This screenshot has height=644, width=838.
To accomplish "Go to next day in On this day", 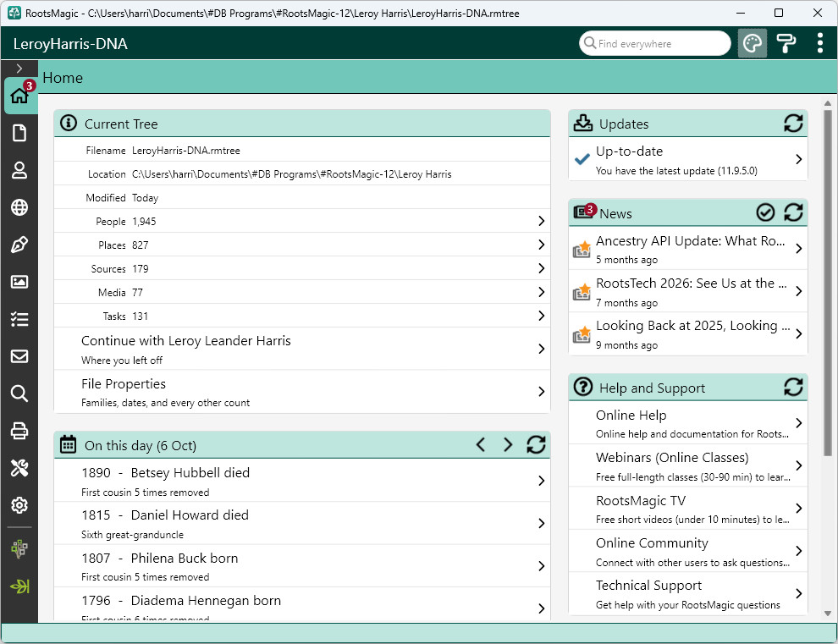I will coord(508,444).
